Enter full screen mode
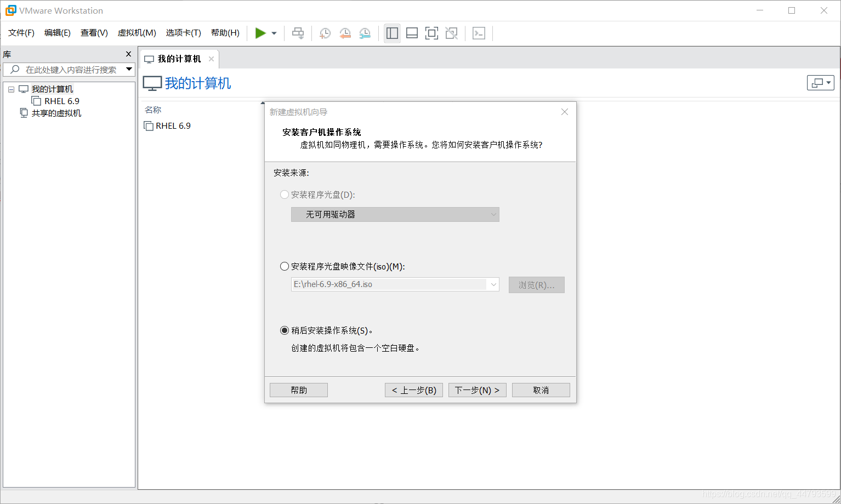The image size is (841, 504). (431, 33)
